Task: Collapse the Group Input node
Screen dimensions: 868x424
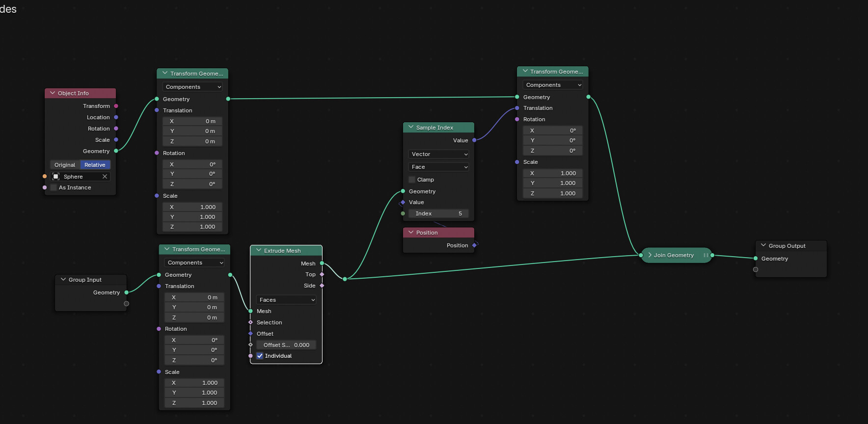Action: pyautogui.click(x=63, y=279)
